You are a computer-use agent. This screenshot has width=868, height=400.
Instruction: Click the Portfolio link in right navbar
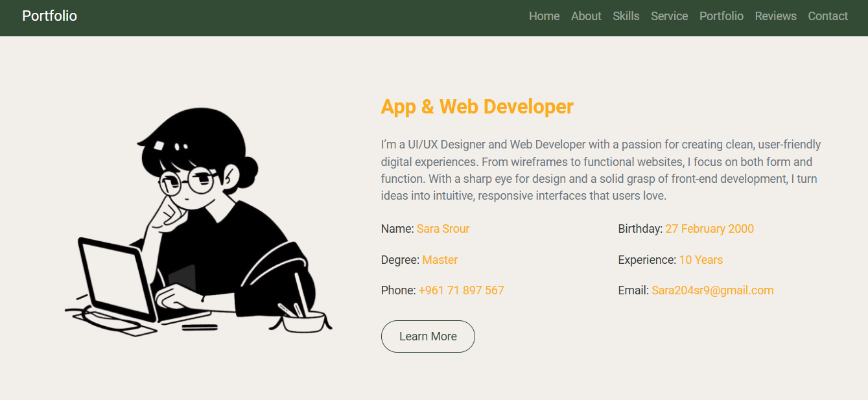tap(721, 16)
